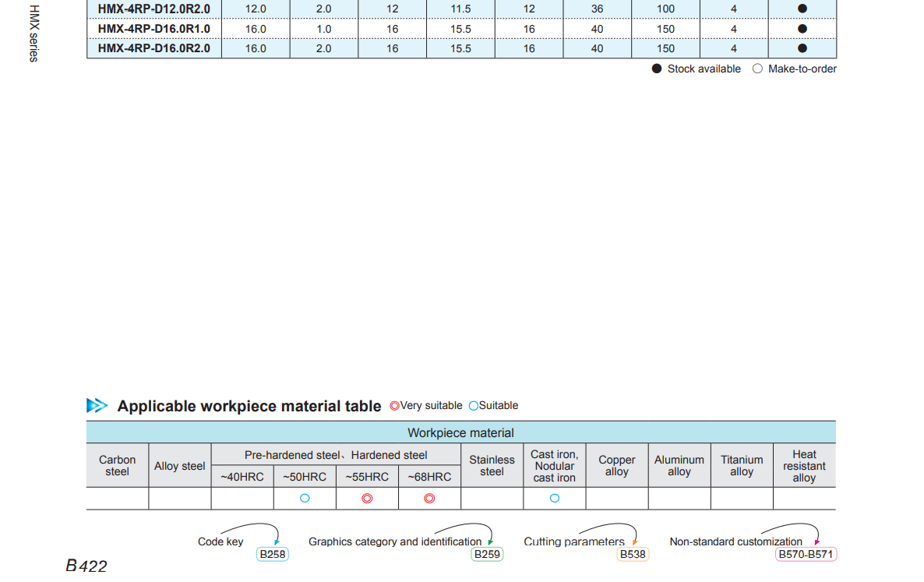
Task: Click the hollow Make-to-order legend circle
Action: tap(757, 69)
